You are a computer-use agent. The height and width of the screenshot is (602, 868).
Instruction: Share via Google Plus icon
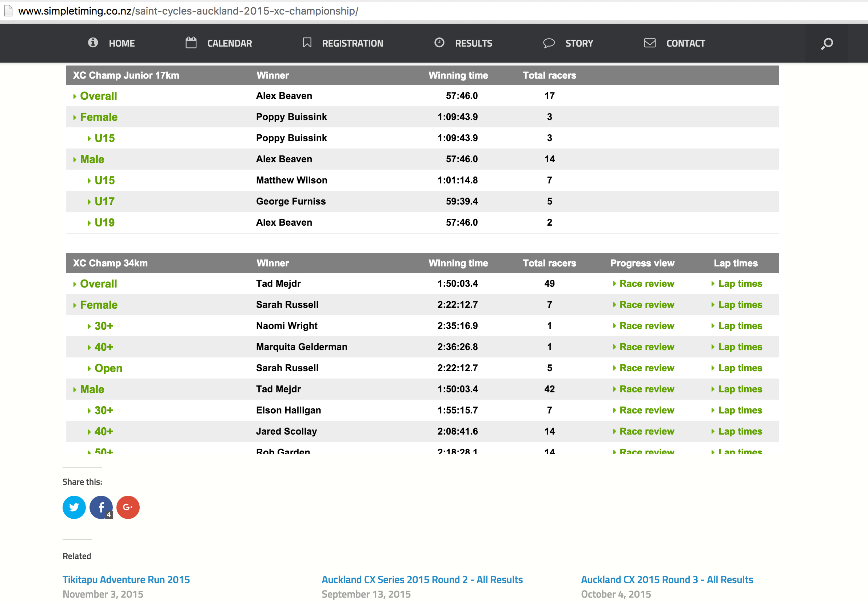[128, 507]
